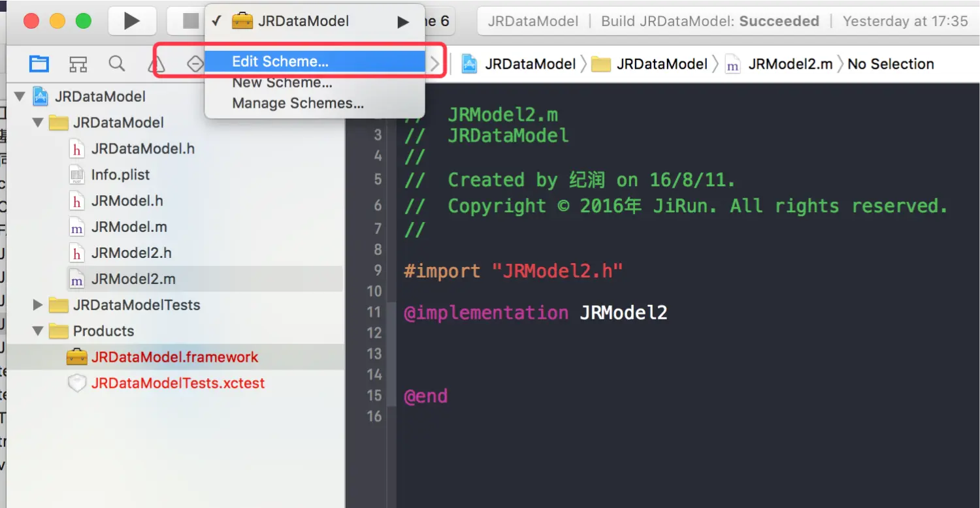The height and width of the screenshot is (508, 980).
Task: Collapse the JRDataModel folder group
Action: click(37, 123)
